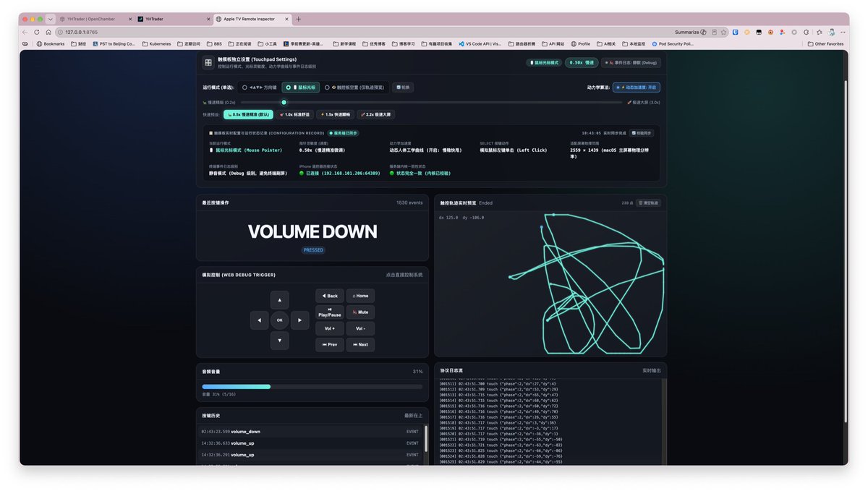Close the Apple TV Remote Inspector tab
The height and width of the screenshot is (491, 868).
pyautogui.click(x=288, y=19)
